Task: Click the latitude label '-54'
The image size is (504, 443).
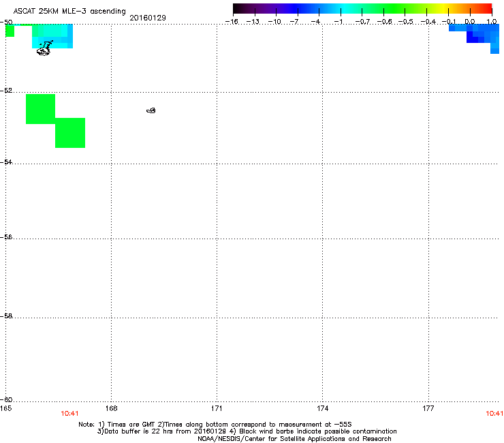Action: [6, 162]
